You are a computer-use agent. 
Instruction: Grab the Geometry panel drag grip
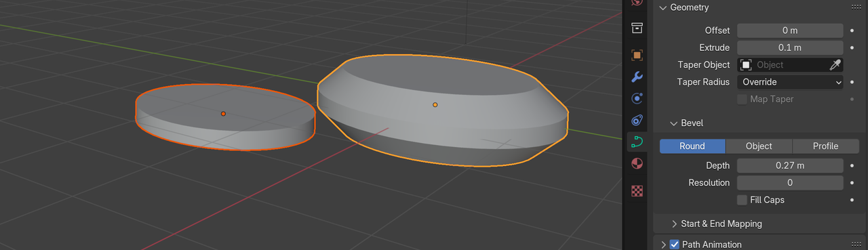tap(856, 7)
